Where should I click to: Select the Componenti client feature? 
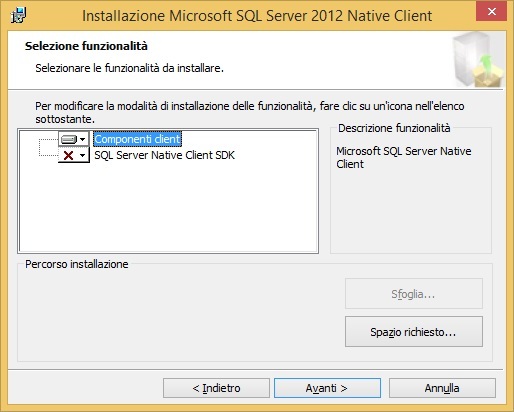click(137, 139)
